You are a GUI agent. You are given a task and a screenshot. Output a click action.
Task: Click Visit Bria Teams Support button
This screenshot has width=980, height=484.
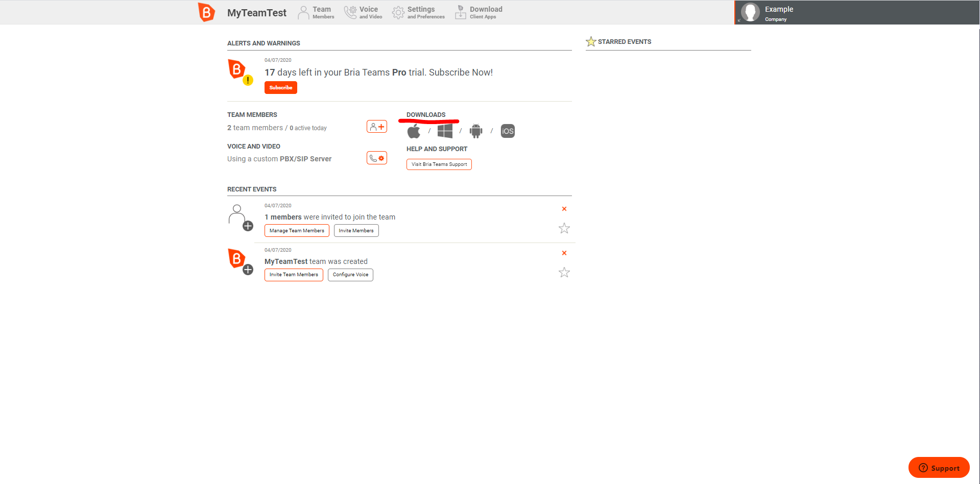click(x=439, y=164)
